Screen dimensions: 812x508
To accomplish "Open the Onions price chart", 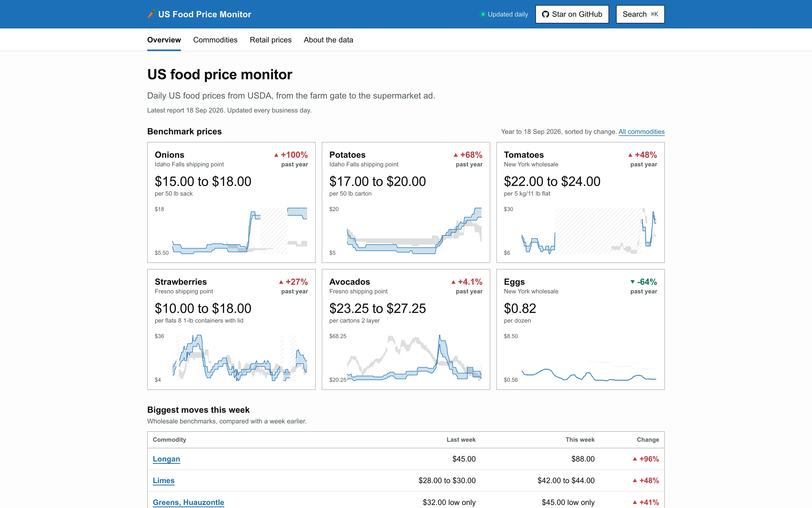I will tap(231, 231).
